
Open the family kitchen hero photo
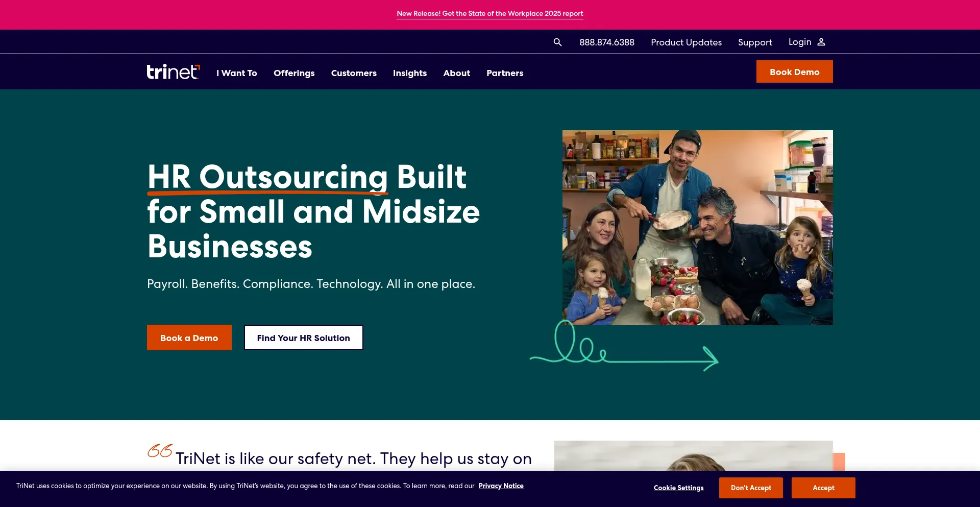pyautogui.click(x=697, y=228)
